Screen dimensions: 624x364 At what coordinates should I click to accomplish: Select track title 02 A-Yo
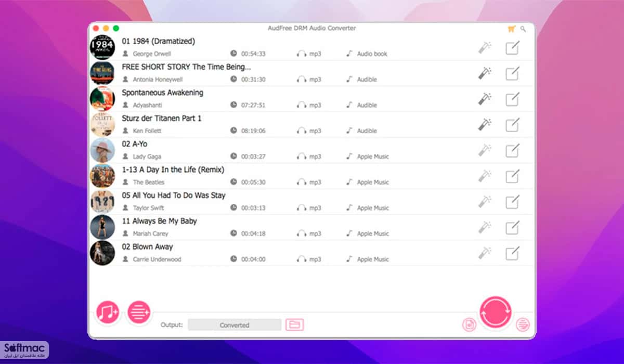[135, 144]
